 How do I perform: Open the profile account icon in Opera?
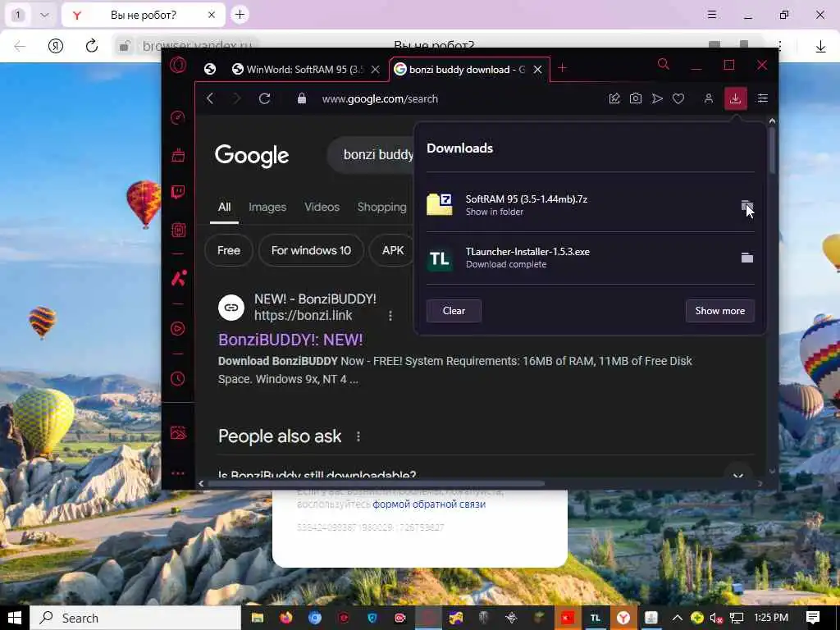[x=708, y=98]
